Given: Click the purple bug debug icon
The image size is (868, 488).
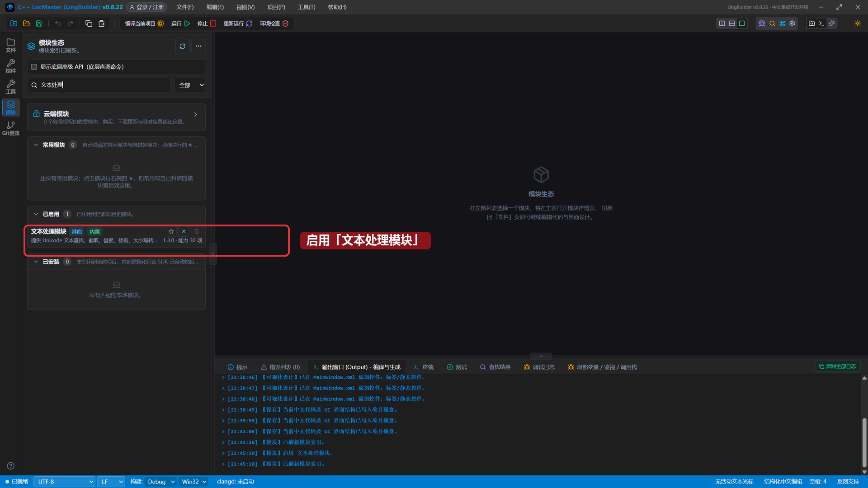Looking at the screenshot, I should point(762,23).
